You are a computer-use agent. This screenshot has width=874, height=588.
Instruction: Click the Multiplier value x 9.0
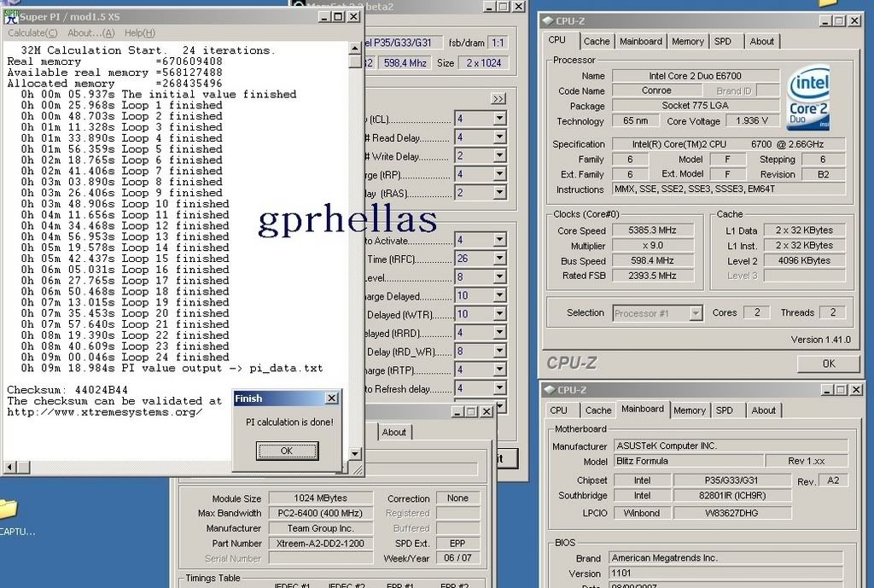[x=652, y=245]
